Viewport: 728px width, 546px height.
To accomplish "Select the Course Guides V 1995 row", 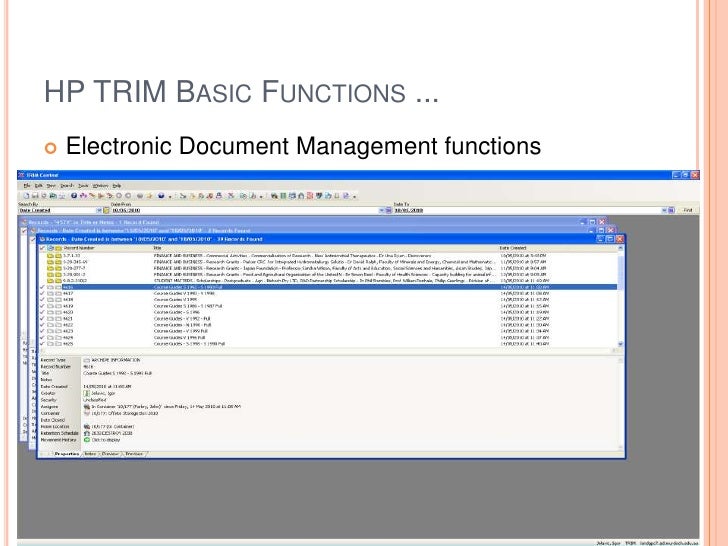I will 328,300.
